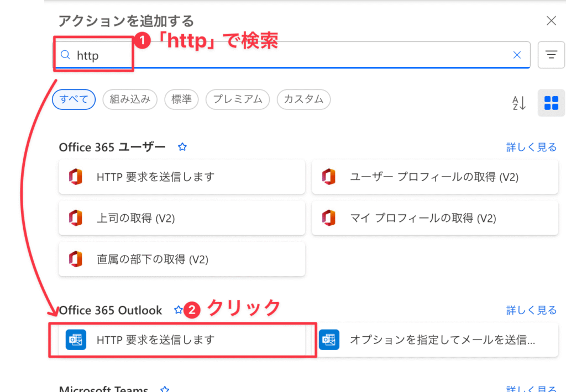Favorite the Office 365 ユーザー connector
The width and height of the screenshot is (566, 392).
click(x=182, y=147)
